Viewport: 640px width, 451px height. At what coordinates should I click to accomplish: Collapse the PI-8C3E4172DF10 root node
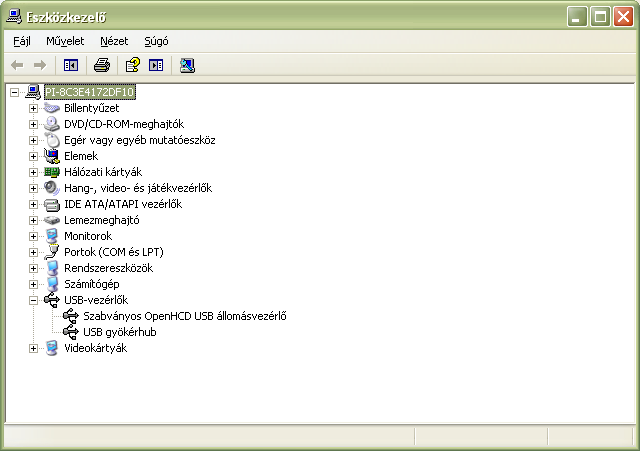point(14,92)
